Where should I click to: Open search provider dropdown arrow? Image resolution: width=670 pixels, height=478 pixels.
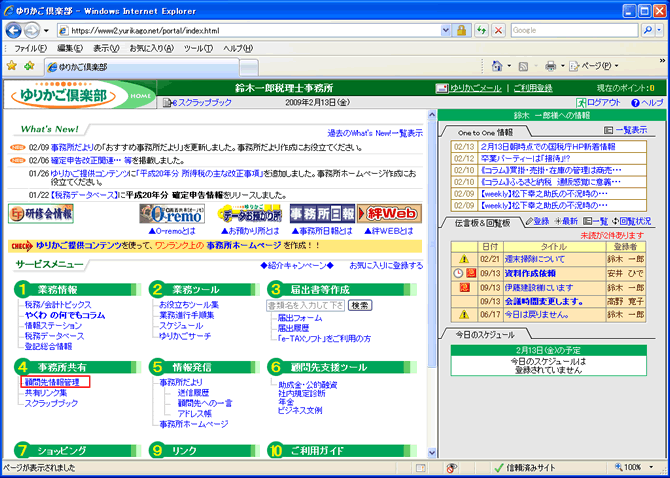659,30
